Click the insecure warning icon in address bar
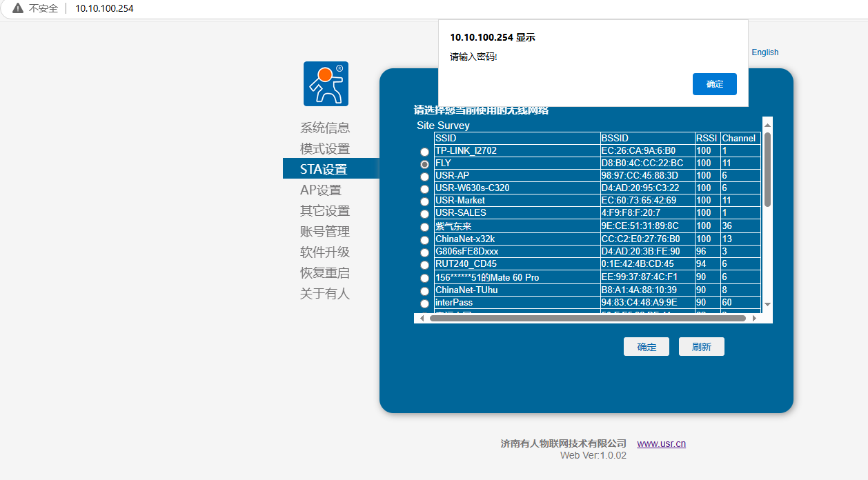This screenshot has height=480, width=868. (18, 8)
